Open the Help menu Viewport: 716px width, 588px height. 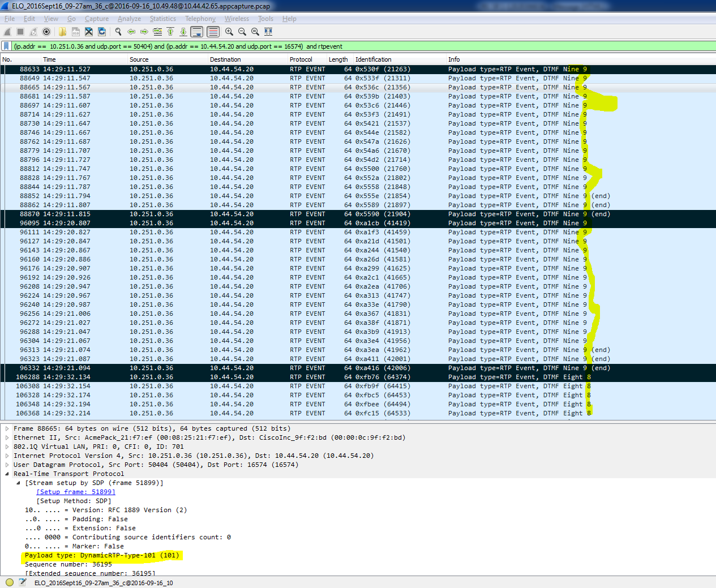point(289,19)
